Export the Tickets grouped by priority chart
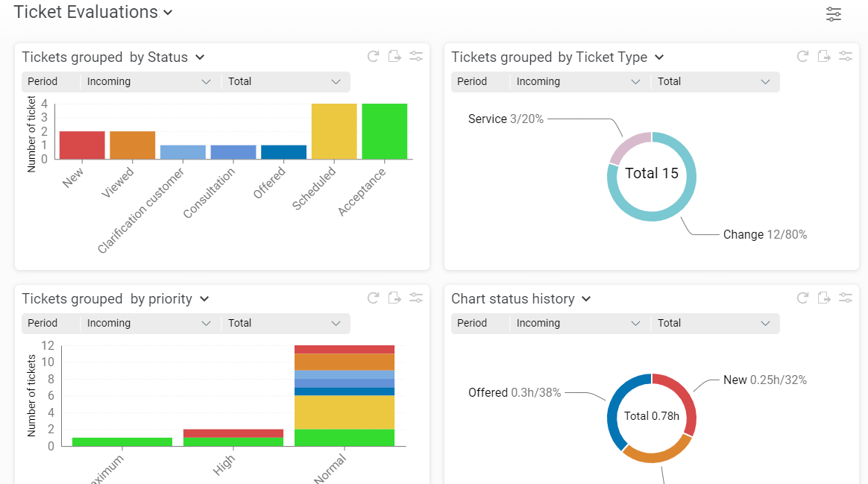 (394, 298)
